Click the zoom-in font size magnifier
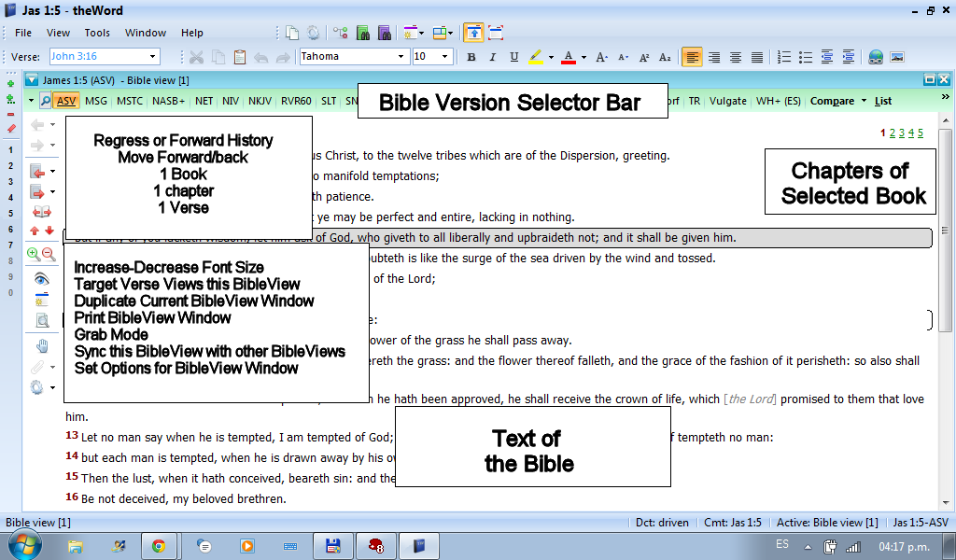Image resolution: width=956 pixels, height=560 pixels. (34, 254)
